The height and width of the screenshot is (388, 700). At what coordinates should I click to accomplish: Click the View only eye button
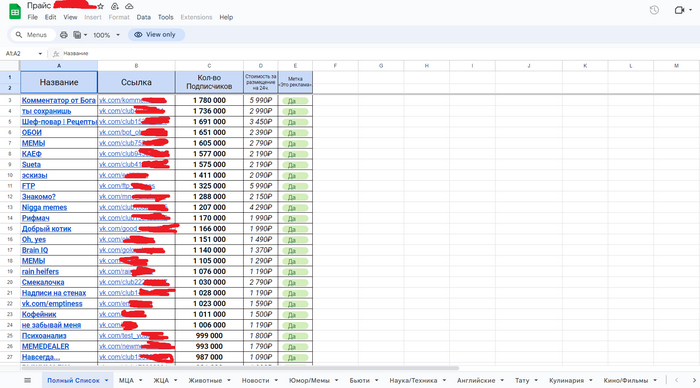pos(156,35)
